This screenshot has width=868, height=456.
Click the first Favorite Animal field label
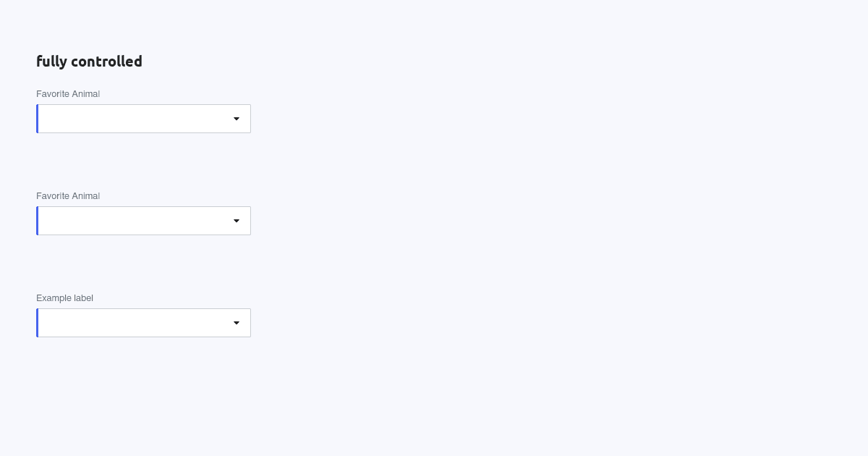(68, 94)
